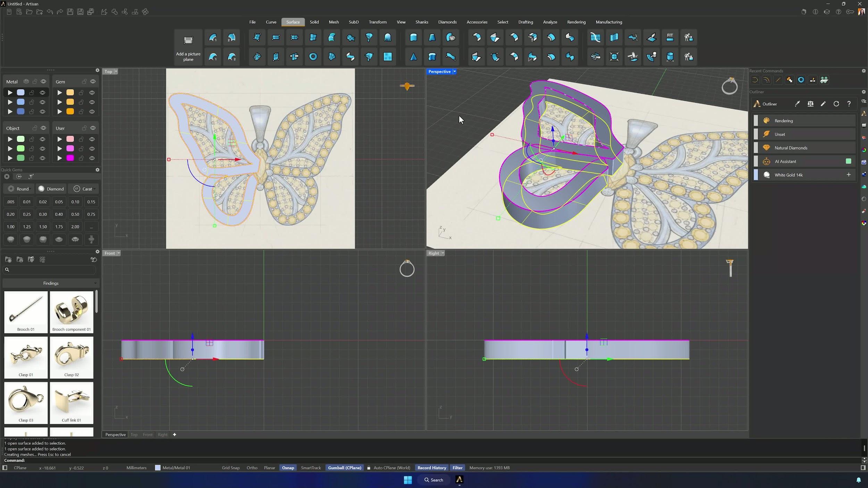The image size is (868, 488).
Task: Open the Top viewport title menu arrow
Action: (x=116, y=71)
